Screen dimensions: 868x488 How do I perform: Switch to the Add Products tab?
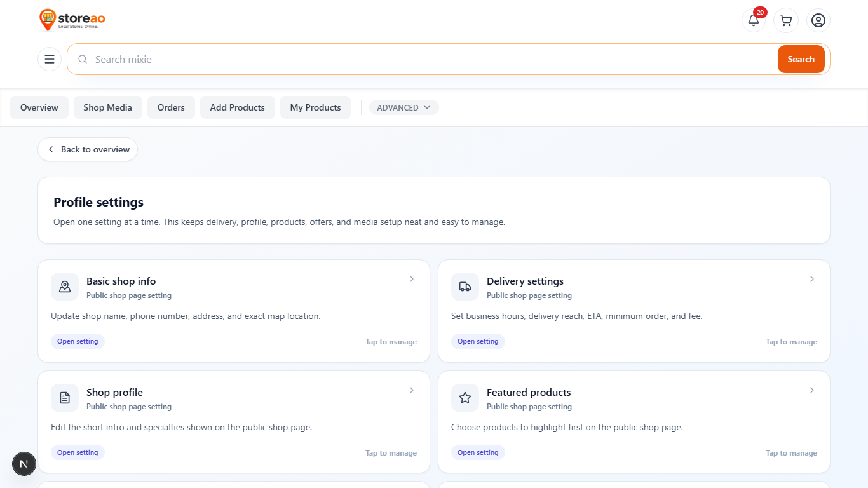point(238,107)
